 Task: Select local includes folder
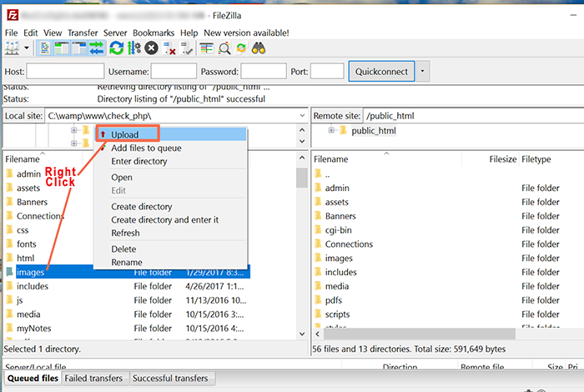[33, 286]
